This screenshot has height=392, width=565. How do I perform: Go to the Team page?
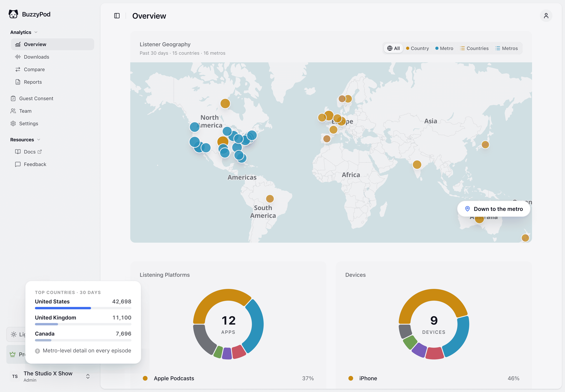tap(50, 111)
